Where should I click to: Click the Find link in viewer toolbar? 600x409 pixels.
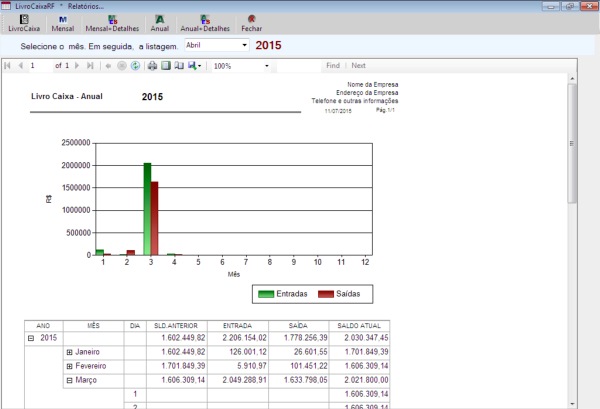coord(333,66)
